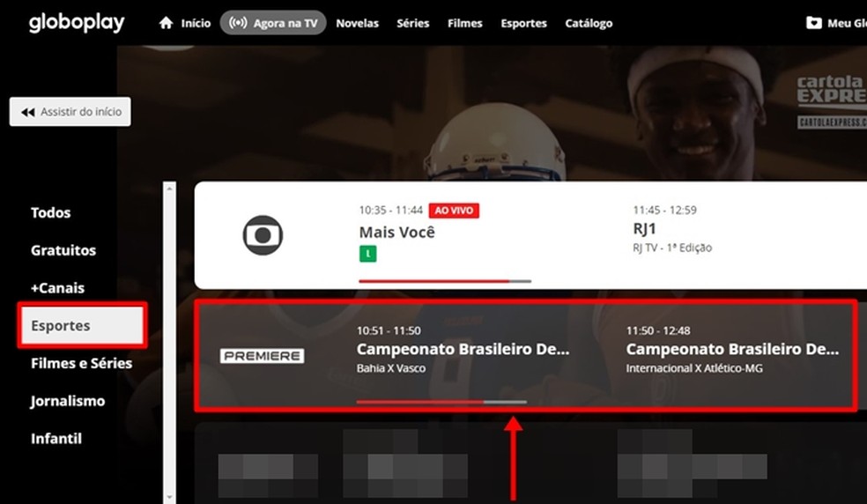867x504 pixels.
Task: Click the home icon beside Início
Action: [x=166, y=23]
